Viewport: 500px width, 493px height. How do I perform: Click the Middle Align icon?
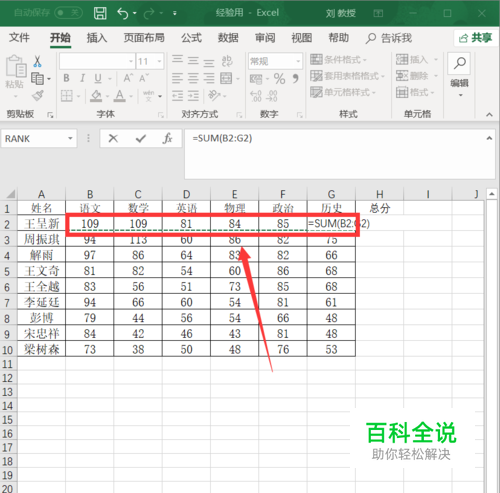click(193, 61)
